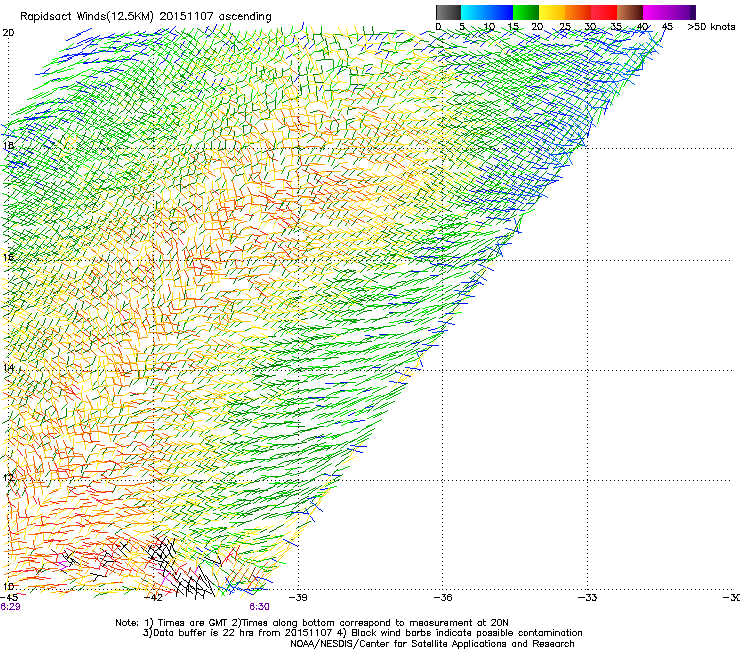Click the title 'Rapidsact Winds(12.5KM) 20151107 ascending'

click(x=146, y=17)
